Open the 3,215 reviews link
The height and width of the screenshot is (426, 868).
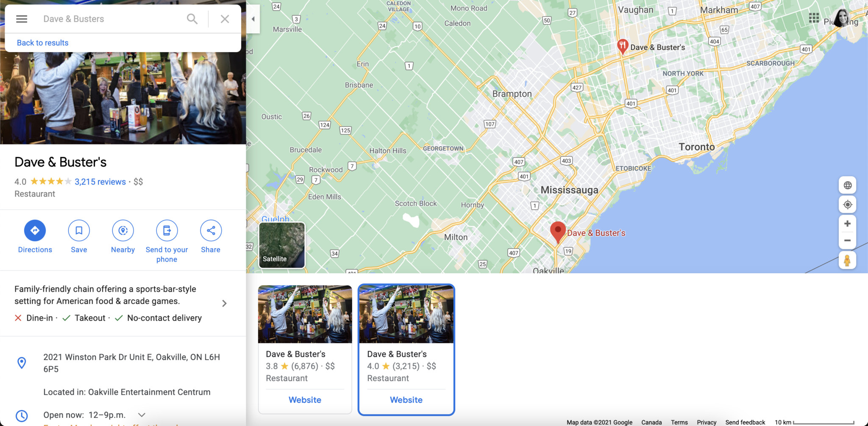point(100,182)
